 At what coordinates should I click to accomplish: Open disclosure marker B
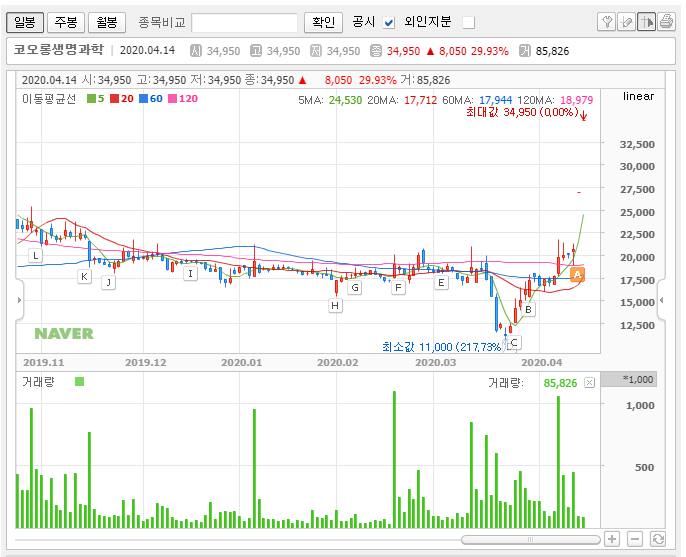click(x=528, y=309)
